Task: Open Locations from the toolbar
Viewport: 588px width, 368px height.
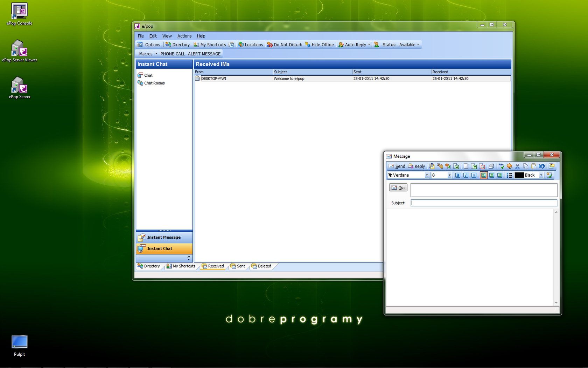Action: [251, 45]
